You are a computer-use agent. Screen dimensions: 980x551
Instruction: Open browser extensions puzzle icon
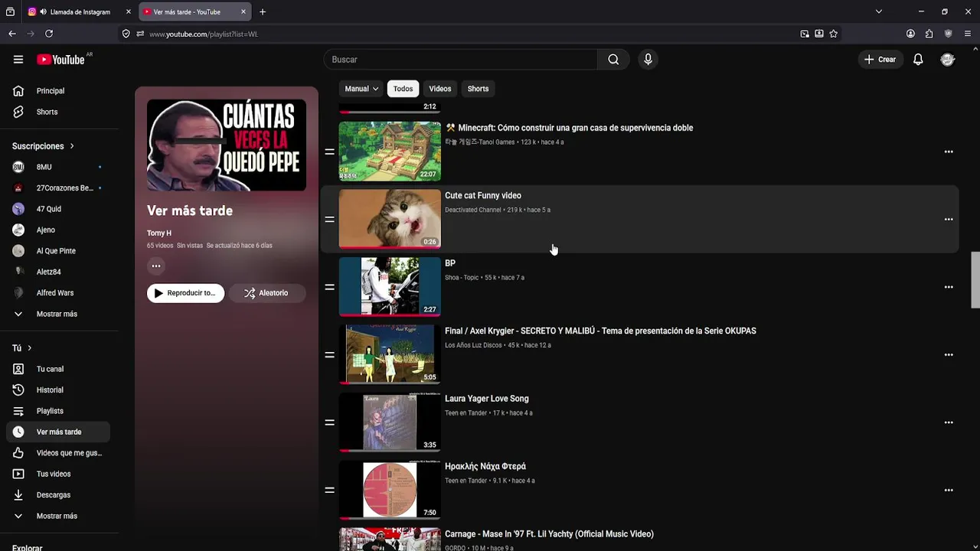pyautogui.click(x=929, y=34)
